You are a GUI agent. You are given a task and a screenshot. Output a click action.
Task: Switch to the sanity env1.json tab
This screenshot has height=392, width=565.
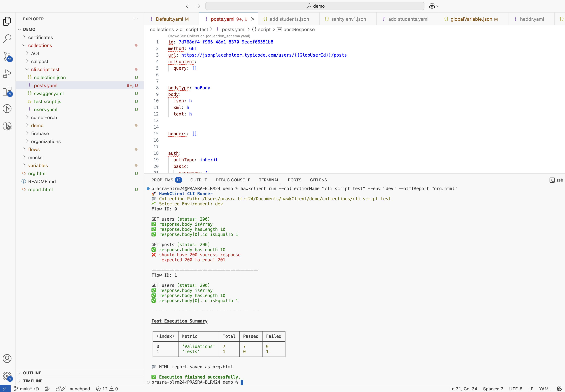(348, 19)
